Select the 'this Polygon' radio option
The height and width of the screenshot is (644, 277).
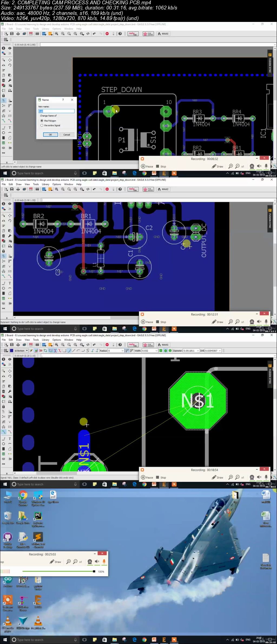pos(42,121)
